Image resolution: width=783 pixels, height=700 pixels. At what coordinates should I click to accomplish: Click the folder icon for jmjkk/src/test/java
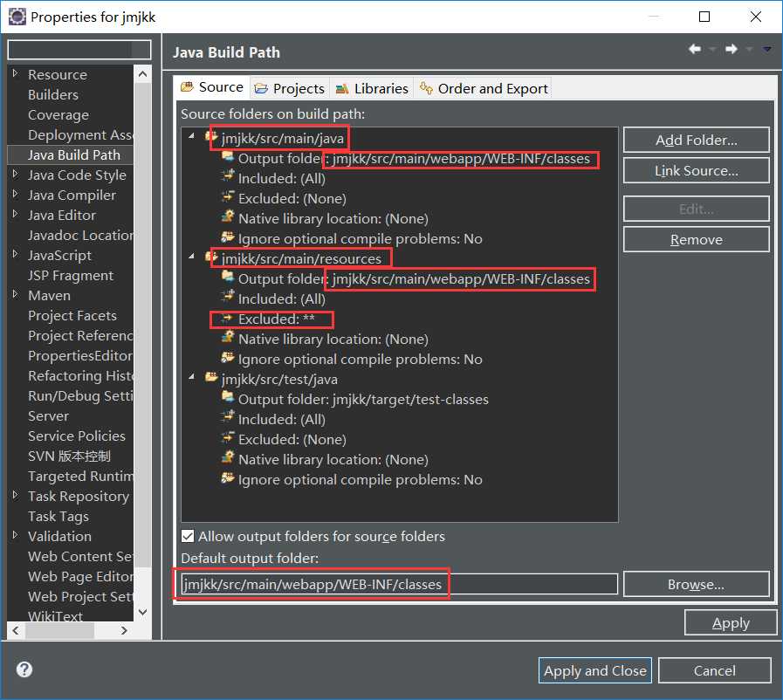pos(211,377)
